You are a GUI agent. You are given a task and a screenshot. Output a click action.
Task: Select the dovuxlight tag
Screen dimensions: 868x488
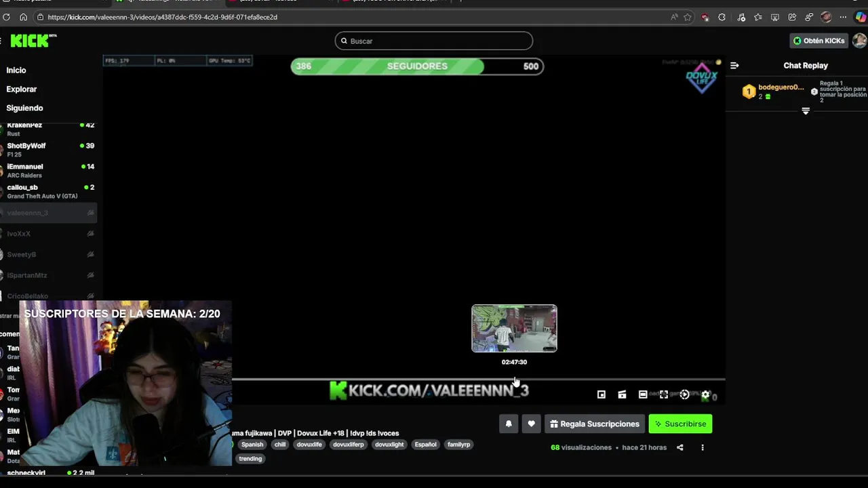point(389,445)
